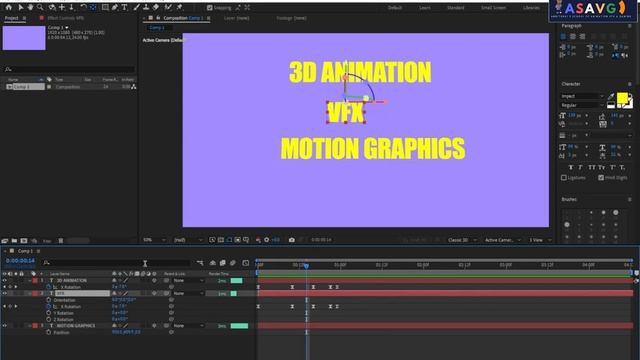640x360 pixels.
Task: Toggle stopwatch for Position property
Action: click(49, 333)
